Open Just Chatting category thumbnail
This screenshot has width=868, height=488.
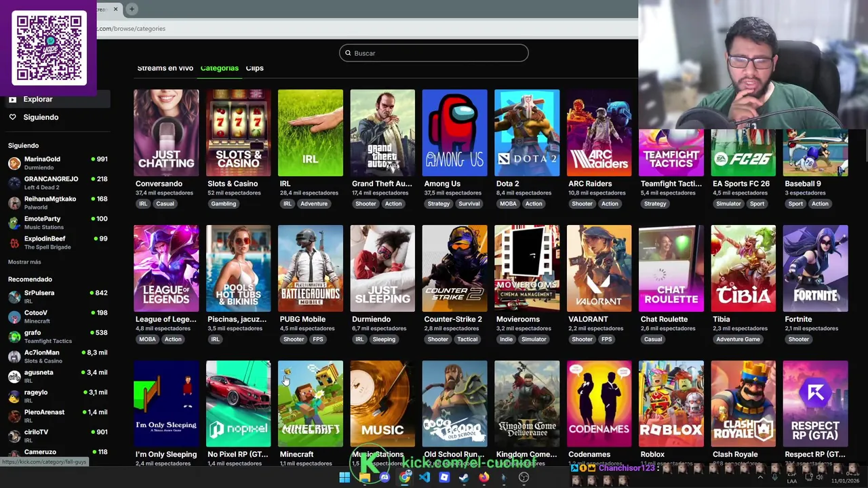pyautogui.click(x=166, y=133)
